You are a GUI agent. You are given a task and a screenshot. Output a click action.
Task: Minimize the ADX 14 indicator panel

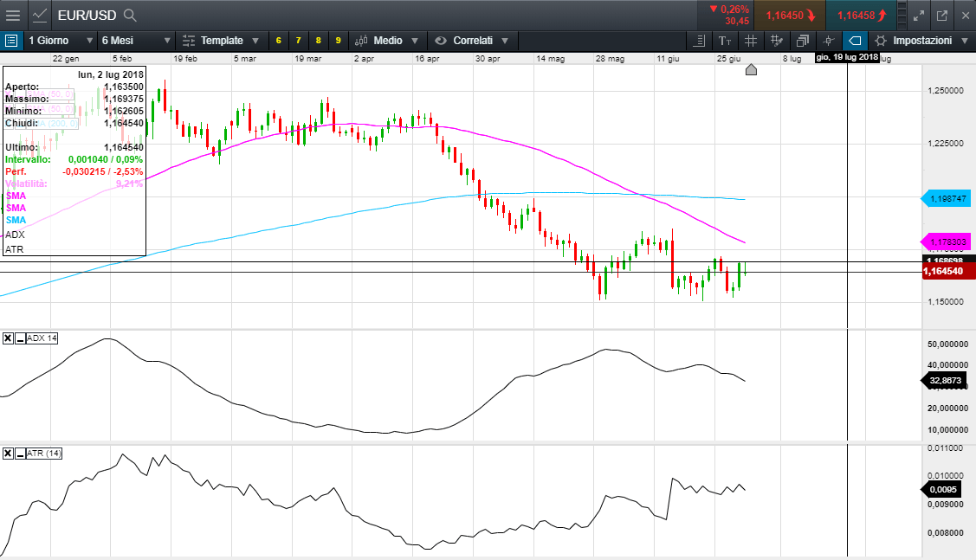tap(19, 338)
